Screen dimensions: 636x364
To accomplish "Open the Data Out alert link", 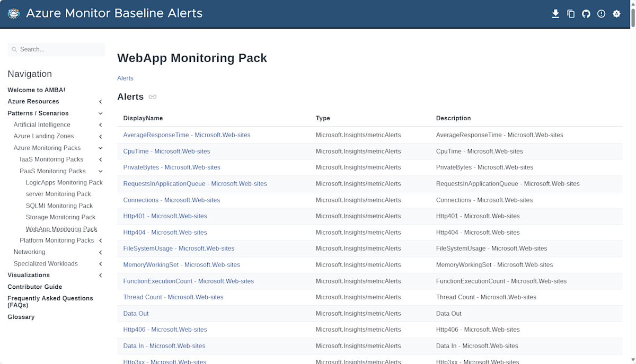I will tap(136, 313).
